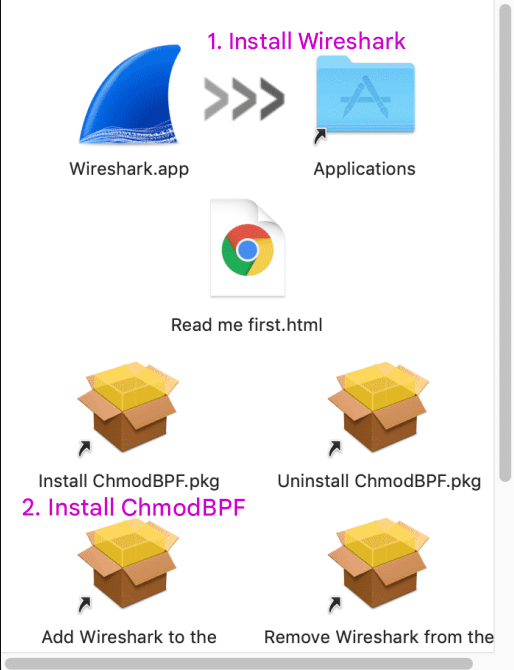Click the Wireshark.app file name label
This screenshot has height=670, width=514.
point(129,169)
